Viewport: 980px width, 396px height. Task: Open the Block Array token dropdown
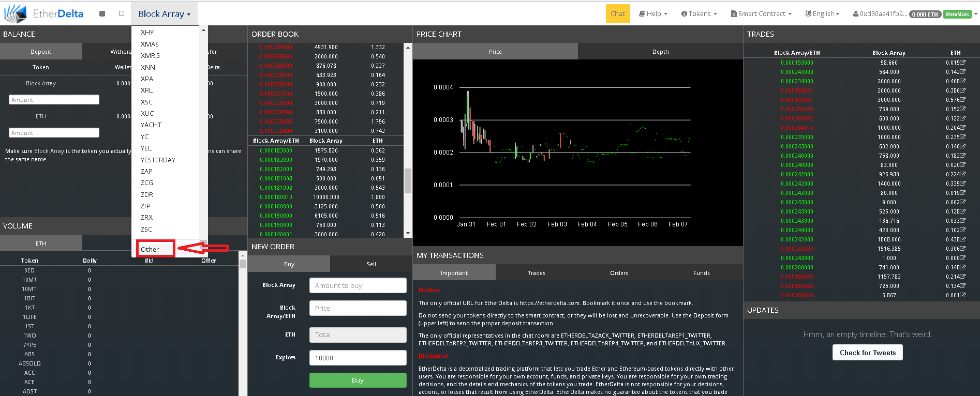165,14
